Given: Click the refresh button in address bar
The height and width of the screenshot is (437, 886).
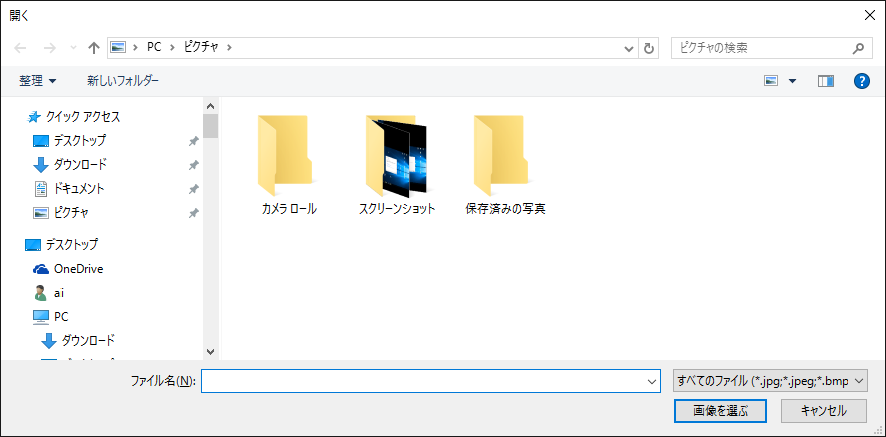Looking at the screenshot, I should [650, 47].
